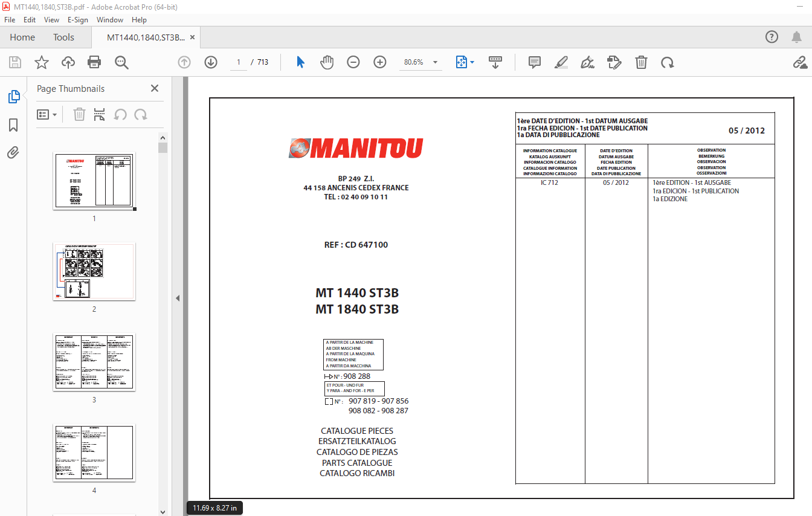Open the Find text magnifier tool
The image size is (812, 516).
point(121,62)
